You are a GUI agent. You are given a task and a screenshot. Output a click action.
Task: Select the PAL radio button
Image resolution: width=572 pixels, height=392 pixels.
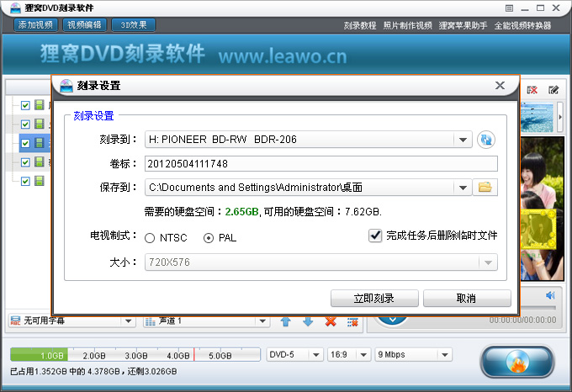[x=209, y=238]
